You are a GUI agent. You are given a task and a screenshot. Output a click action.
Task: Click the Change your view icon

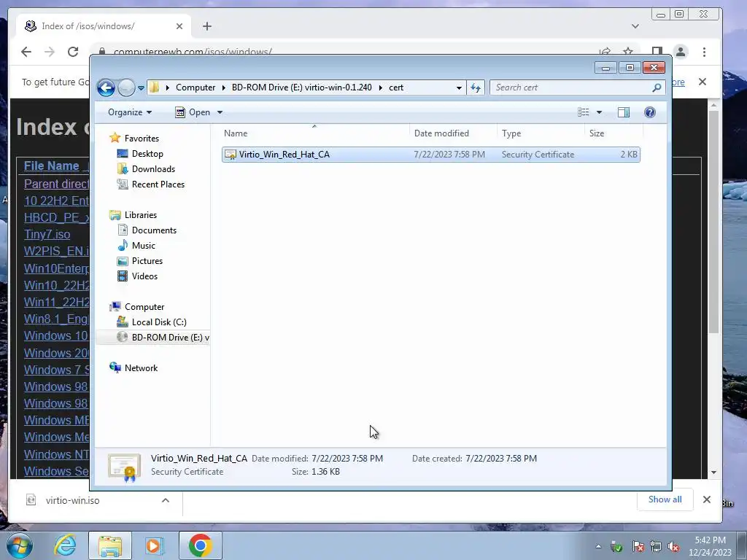coord(583,112)
